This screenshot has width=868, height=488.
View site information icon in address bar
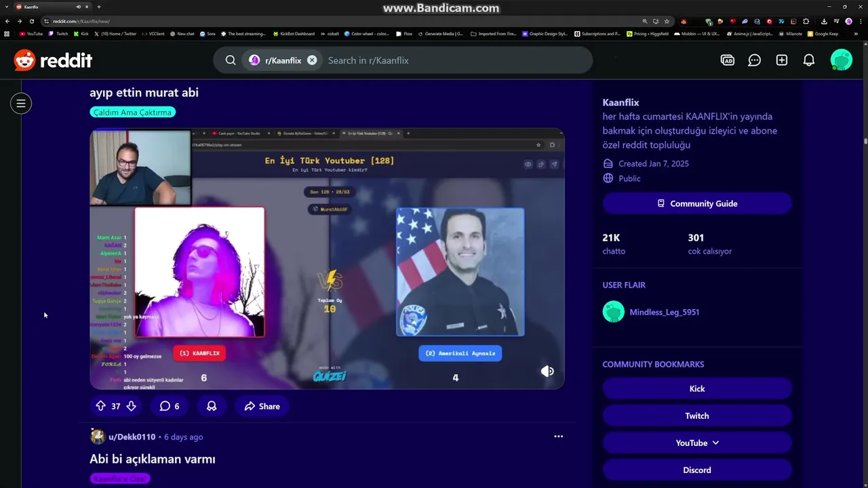coord(46,21)
